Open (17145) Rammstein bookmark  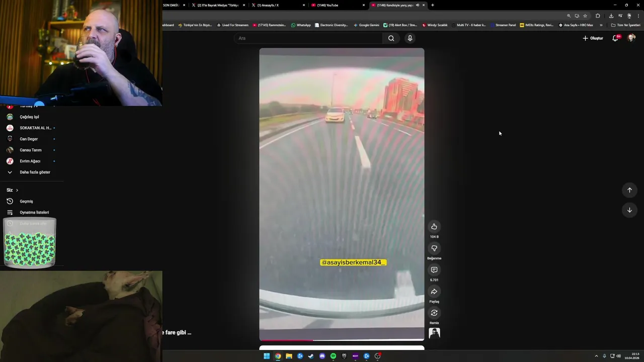pyautogui.click(x=269, y=25)
